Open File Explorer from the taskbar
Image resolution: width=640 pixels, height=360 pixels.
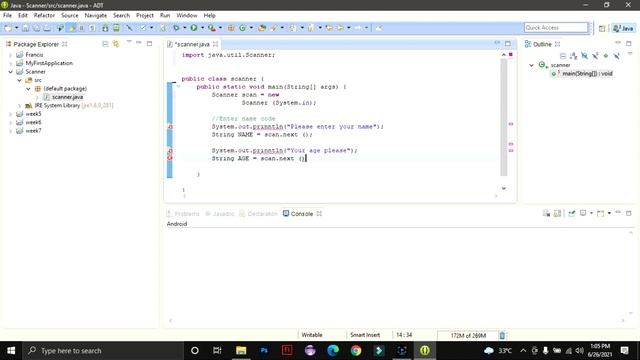click(241, 351)
